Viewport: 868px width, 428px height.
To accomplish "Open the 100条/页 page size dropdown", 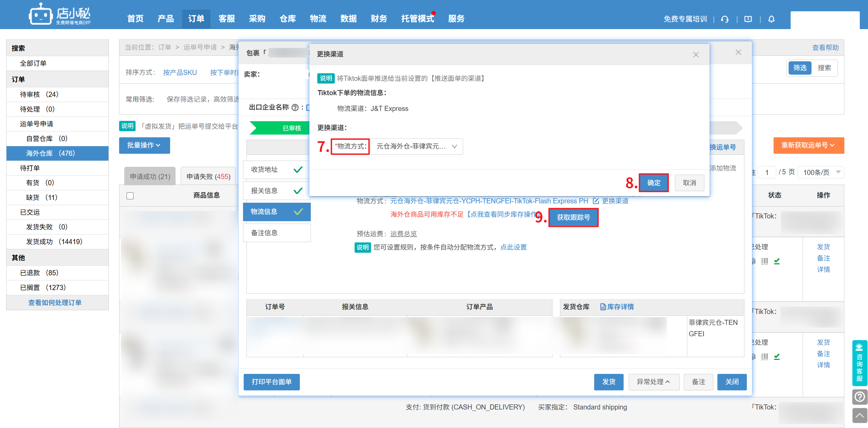I will (821, 172).
